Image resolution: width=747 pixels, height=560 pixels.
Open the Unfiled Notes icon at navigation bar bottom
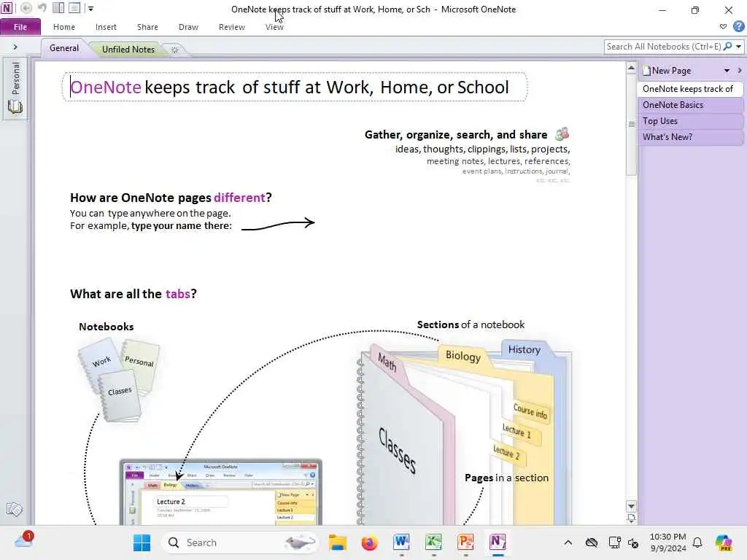(15, 509)
